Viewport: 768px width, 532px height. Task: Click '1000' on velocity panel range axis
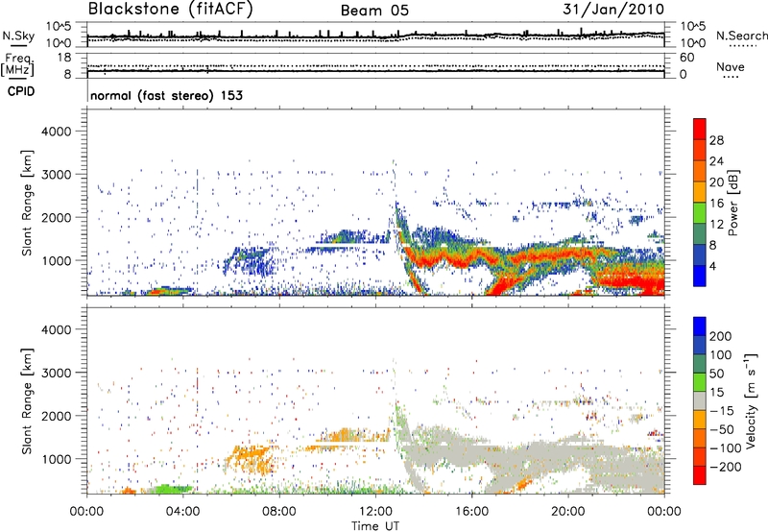point(56,459)
